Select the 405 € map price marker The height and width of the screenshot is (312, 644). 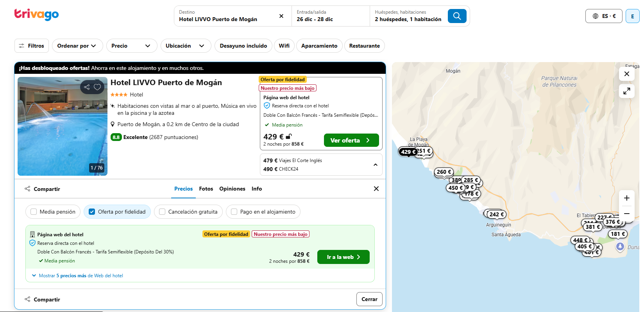585,246
